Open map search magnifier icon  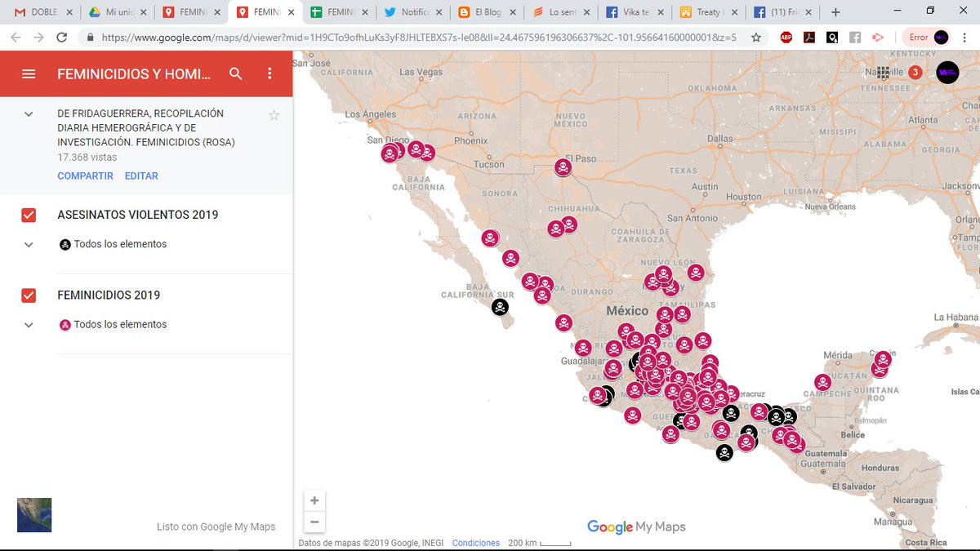(236, 73)
